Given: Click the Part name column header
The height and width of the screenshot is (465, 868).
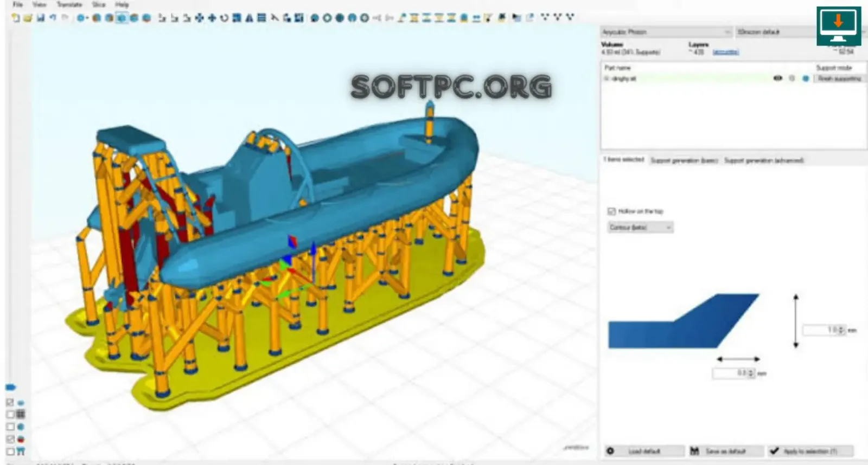Looking at the screenshot, I should [617, 68].
